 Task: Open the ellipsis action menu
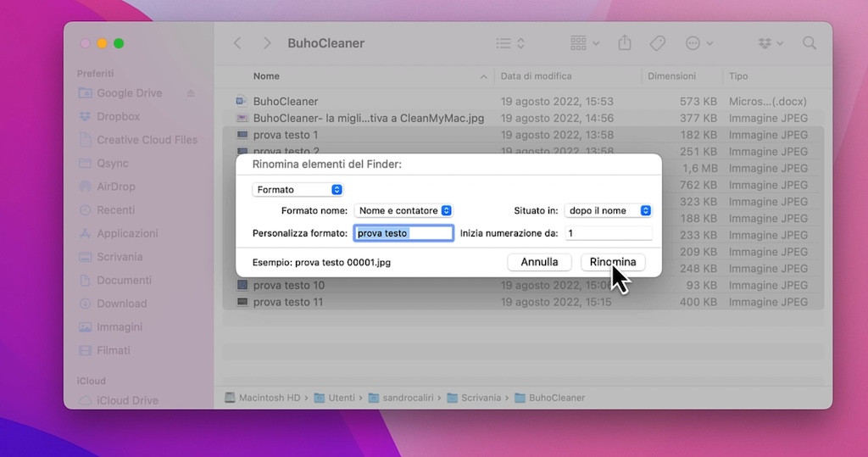click(x=698, y=43)
